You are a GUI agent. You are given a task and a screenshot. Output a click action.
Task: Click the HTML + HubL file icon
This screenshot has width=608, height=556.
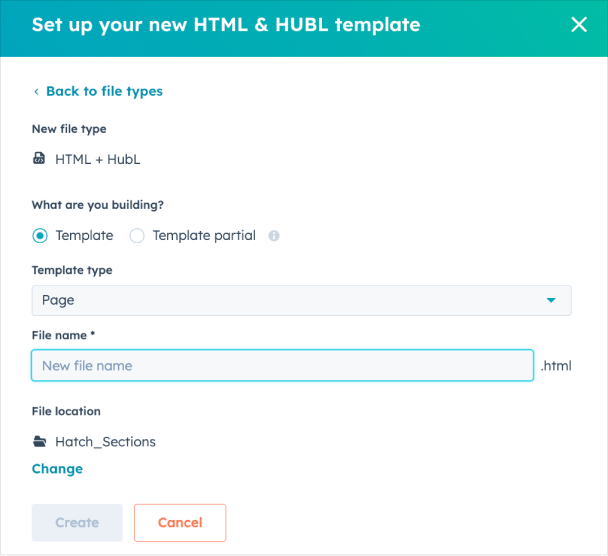pyautogui.click(x=39, y=158)
